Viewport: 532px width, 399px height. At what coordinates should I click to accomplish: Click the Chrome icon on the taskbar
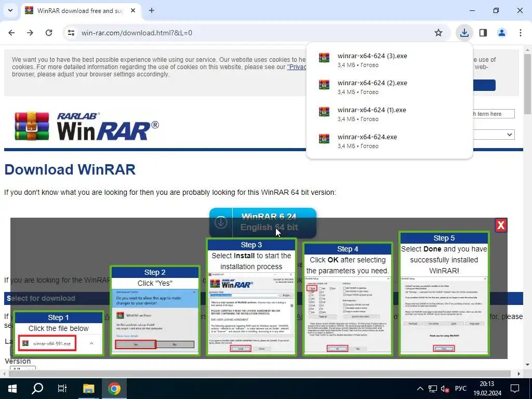coord(114,389)
